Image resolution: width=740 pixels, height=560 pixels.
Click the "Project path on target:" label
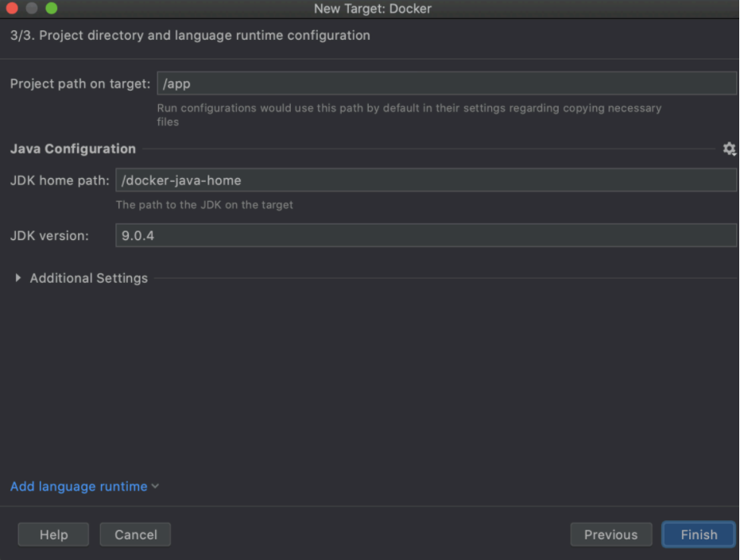(80, 83)
